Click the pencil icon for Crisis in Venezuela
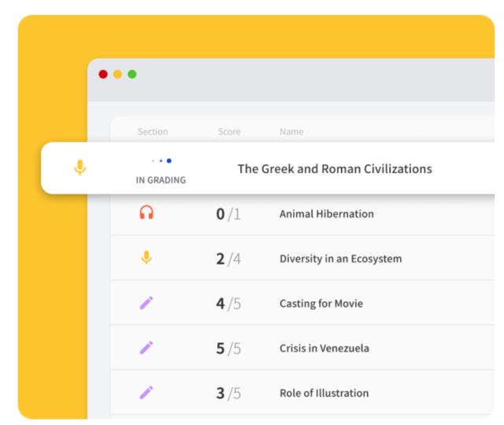The height and width of the screenshot is (425, 504). point(146,348)
